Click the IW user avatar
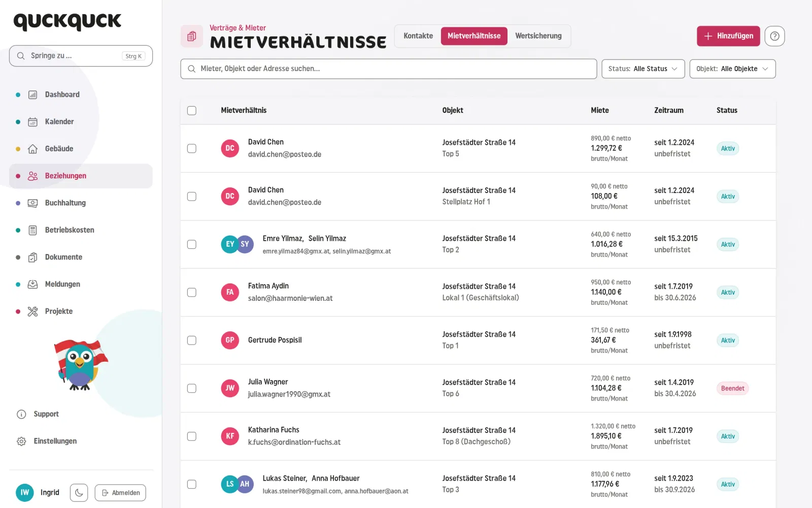 click(x=25, y=492)
